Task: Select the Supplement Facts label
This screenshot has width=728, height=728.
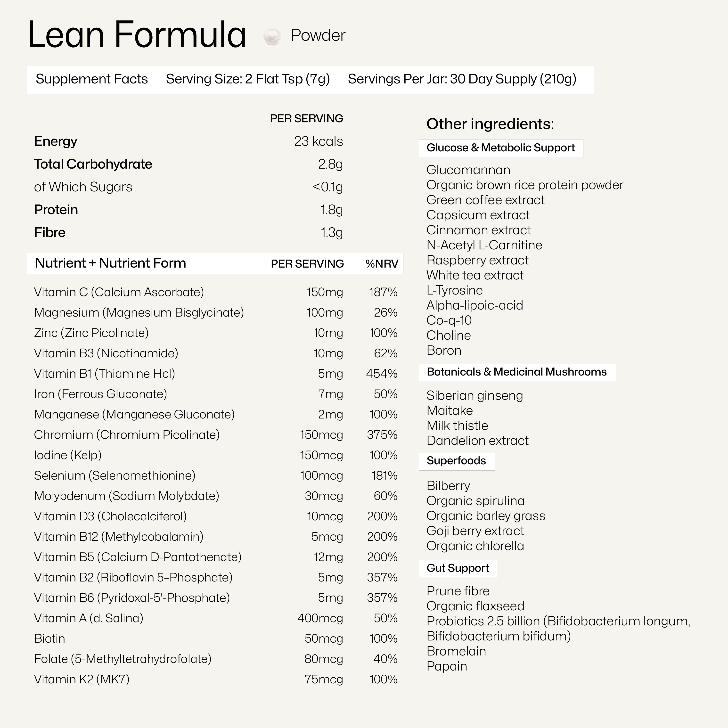Action: click(x=91, y=79)
